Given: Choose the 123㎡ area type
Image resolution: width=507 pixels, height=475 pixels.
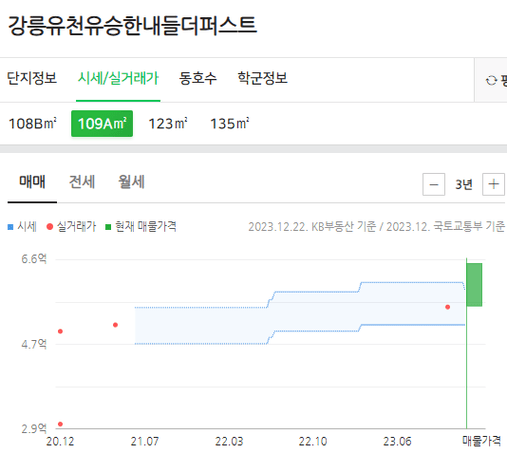Looking at the screenshot, I should tap(168, 124).
